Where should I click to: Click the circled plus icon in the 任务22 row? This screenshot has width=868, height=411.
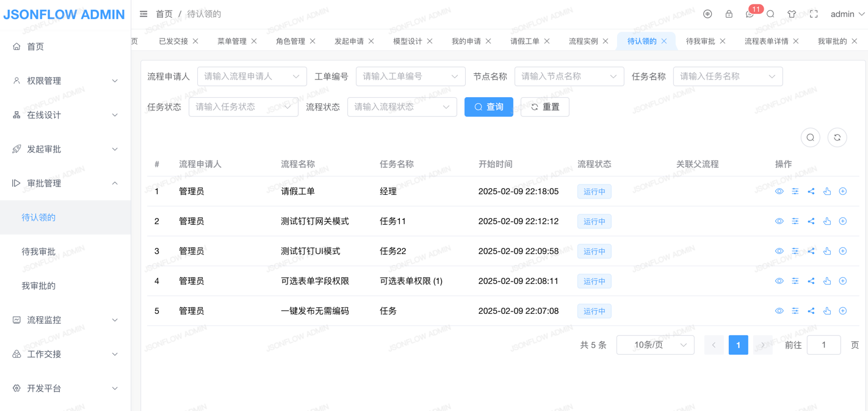[x=843, y=251]
